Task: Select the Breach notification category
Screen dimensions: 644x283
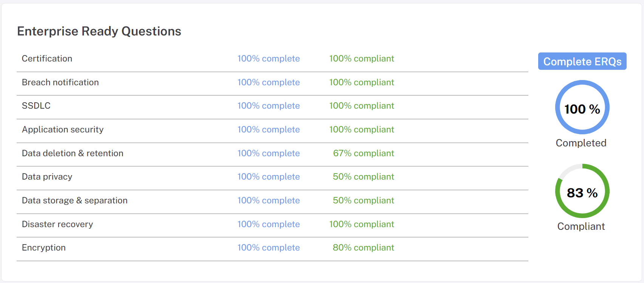Action: (x=60, y=82)
